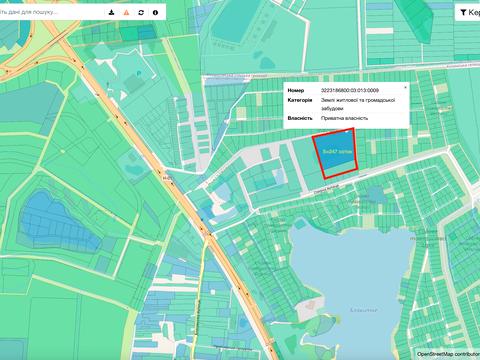Click the download icon in search bar
Viewport: 480px width, 360px height.
111,12
